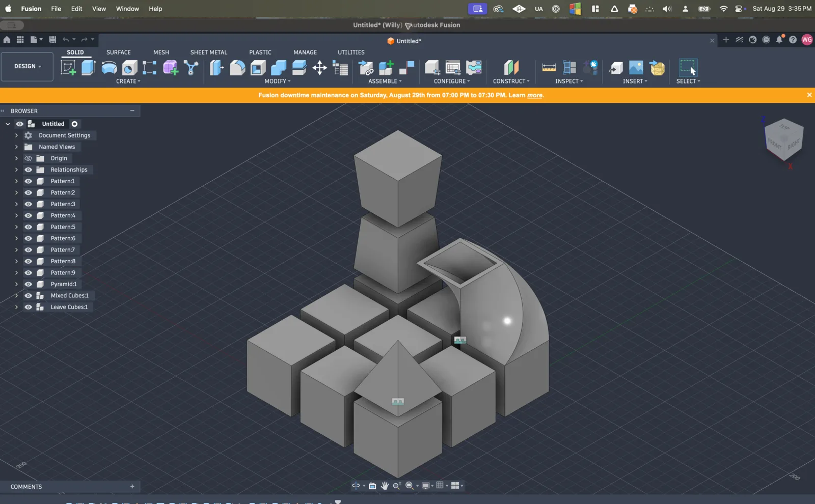The width and height of the screenshot is (815, 504).
Task: Open the DESIGN workspace dropdown
Action: point(27,66)
